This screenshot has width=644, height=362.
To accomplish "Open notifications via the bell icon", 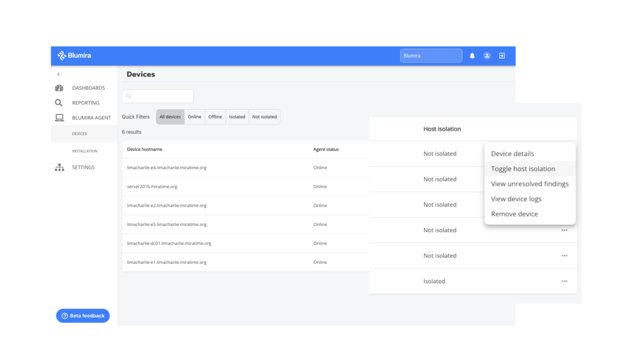I will point(472,55).
